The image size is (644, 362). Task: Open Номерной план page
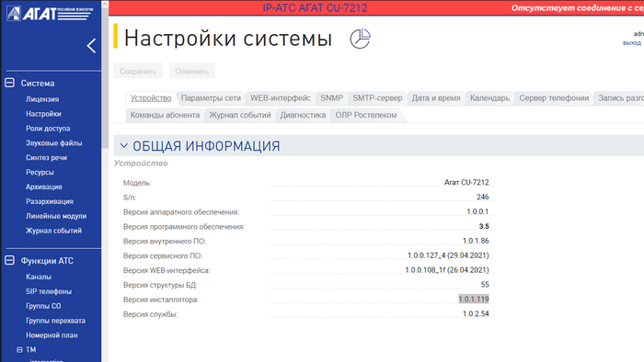tap(52, 335)
